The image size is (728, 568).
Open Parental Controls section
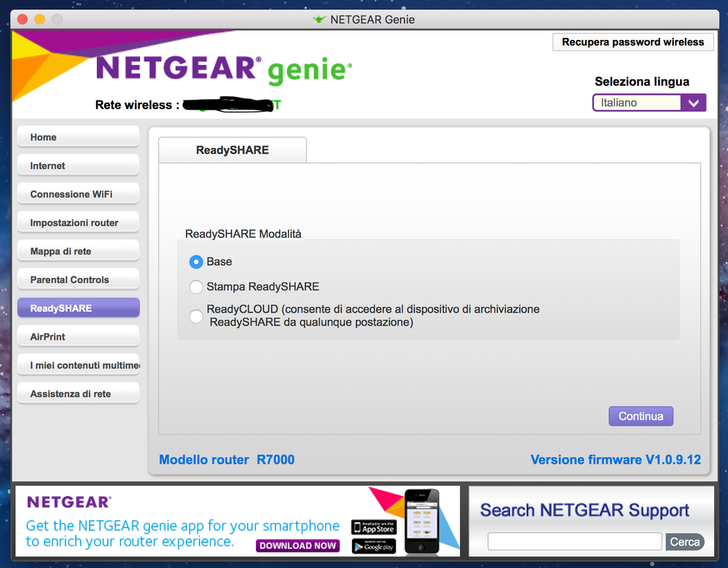tap(78, 280)
